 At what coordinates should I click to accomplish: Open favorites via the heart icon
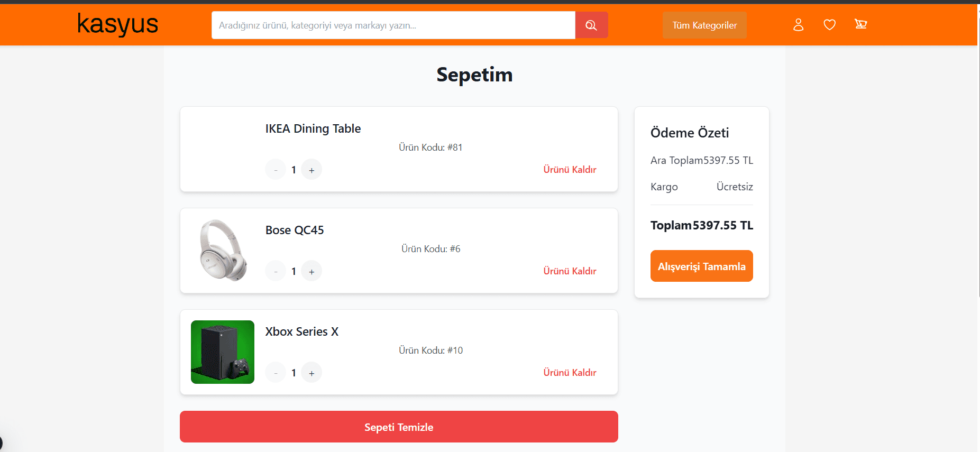829,25
